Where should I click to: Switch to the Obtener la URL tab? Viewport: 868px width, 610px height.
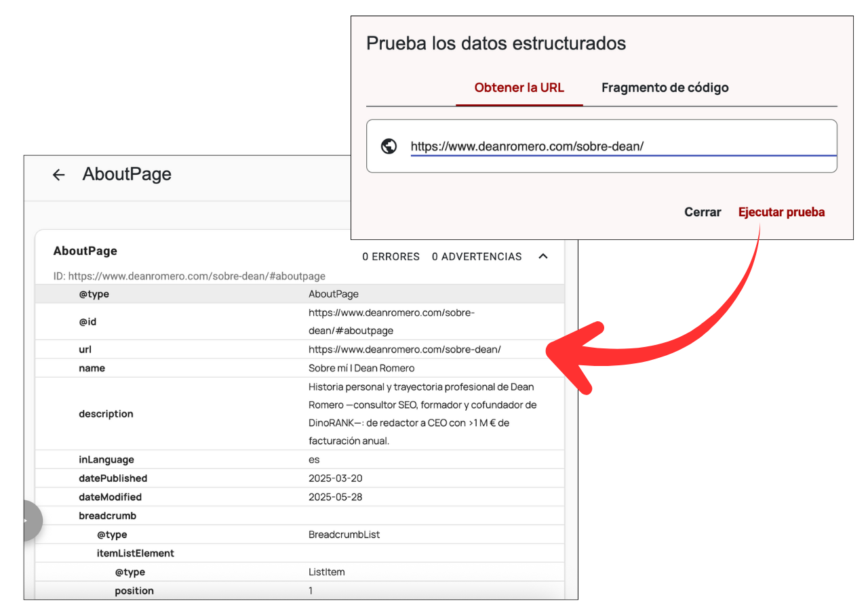pyautogui.click(x=519, y=87)
